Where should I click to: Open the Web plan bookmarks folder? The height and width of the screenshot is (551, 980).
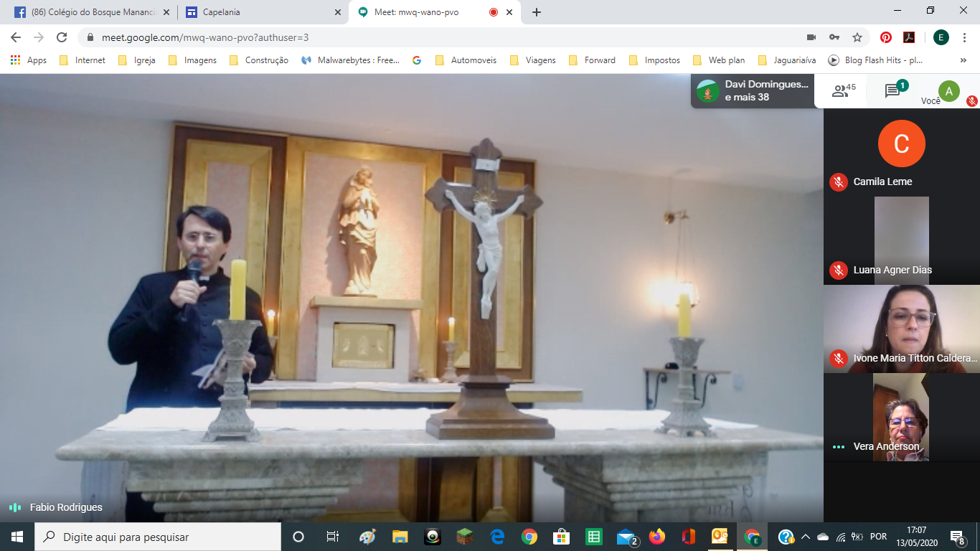tap(719, 60)
